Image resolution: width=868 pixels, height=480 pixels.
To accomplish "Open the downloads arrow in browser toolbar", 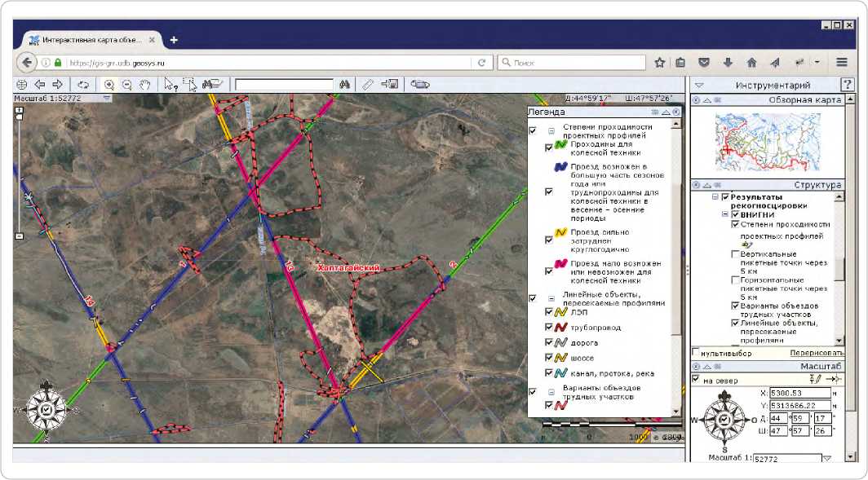I will tap(728, 63).
